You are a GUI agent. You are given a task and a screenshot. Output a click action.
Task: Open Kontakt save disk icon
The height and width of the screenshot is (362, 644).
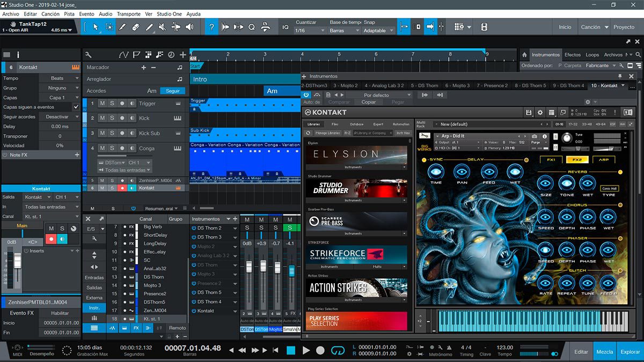[x=529, y=112]
